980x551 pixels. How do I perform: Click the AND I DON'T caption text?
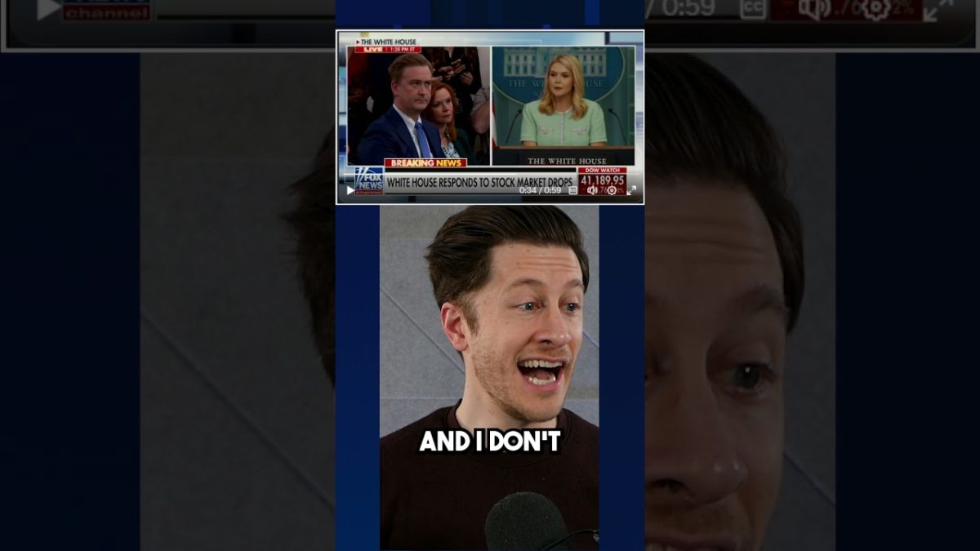[489, 442]
